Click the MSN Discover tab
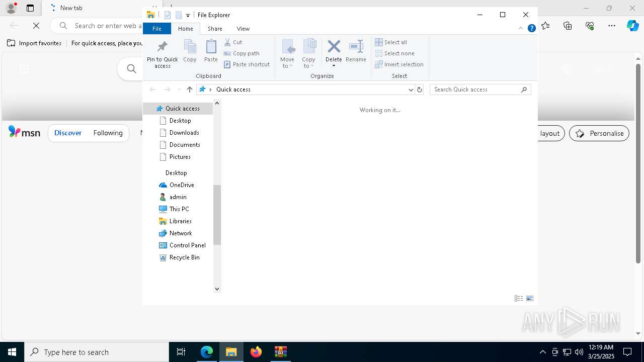The image size is (644, 362). (x=68, y=133)
